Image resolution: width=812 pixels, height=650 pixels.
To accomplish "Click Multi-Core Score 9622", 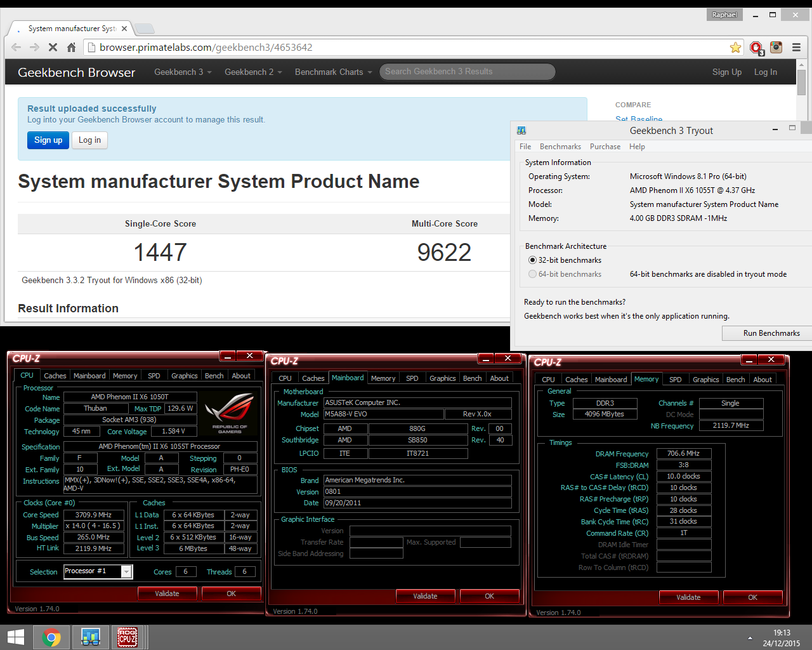I will (x=444, y=252).
